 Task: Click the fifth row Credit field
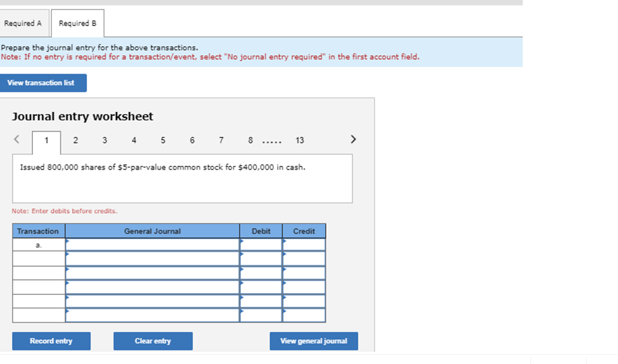tap(304, 301)
